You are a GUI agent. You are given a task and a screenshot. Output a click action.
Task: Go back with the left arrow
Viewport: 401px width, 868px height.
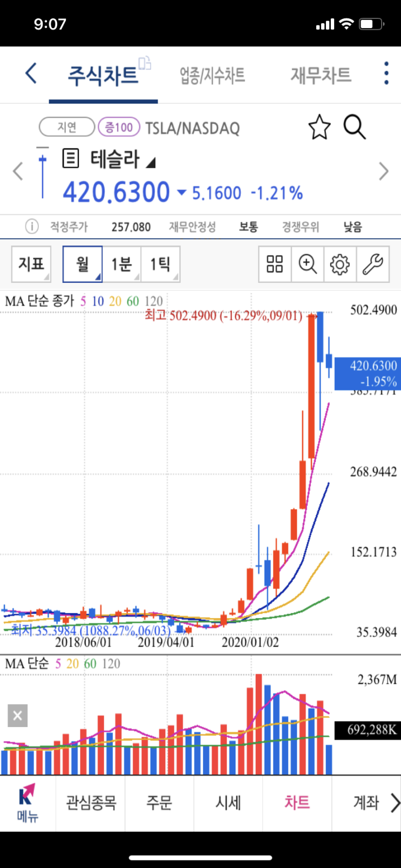click(31, 73)
